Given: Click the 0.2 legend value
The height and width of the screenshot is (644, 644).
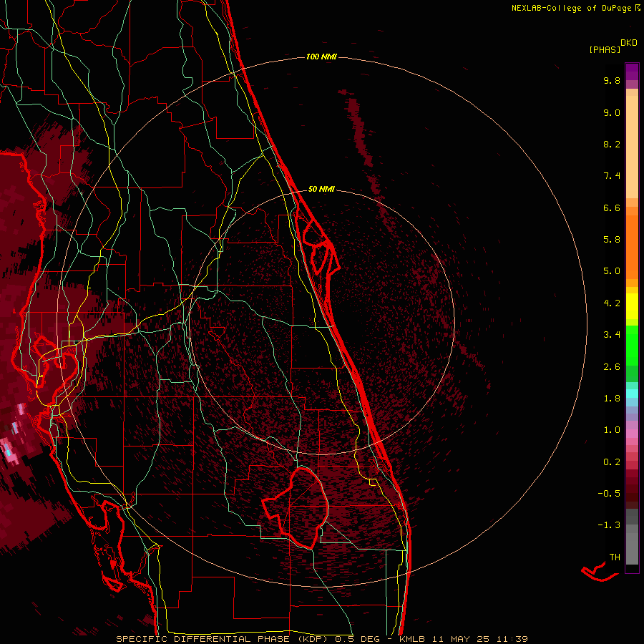Looking at the screenshot, I should (612, 462).
